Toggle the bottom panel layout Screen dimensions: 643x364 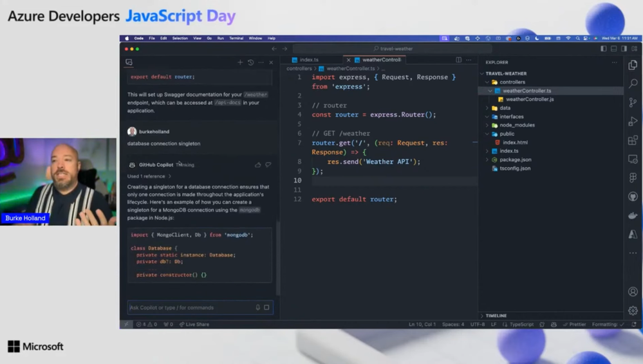pos(614,49)
